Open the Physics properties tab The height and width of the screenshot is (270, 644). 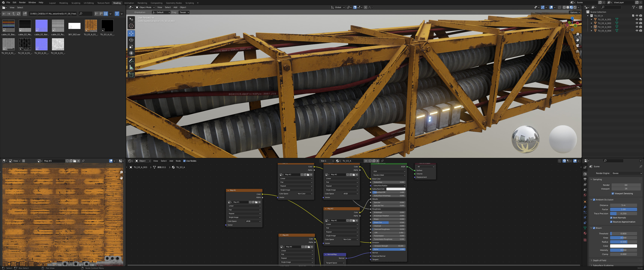585,218
